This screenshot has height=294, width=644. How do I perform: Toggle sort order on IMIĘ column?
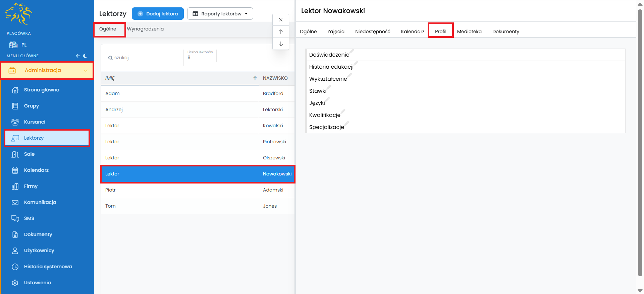[x=255, y=78]
